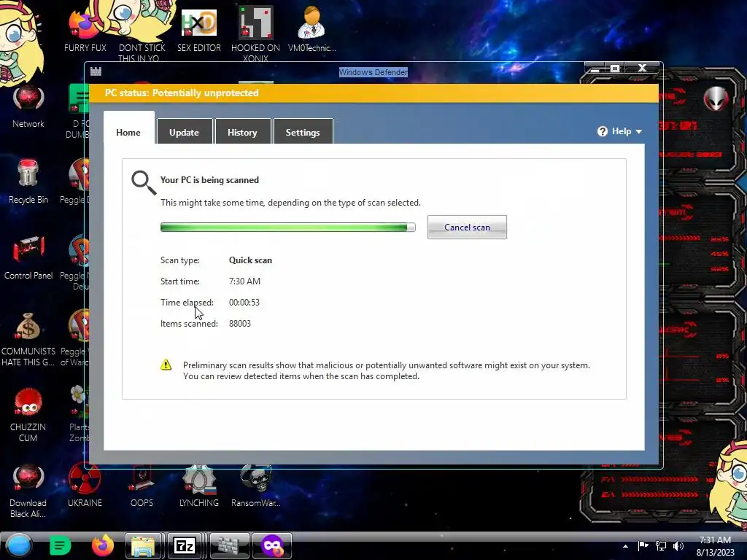
Task: Click the Quick scan type value
Action: [251, 260]
